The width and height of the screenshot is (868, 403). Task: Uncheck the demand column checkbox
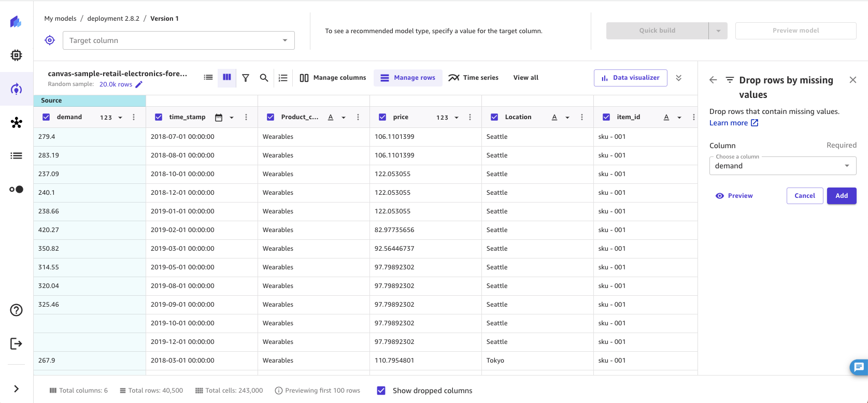[x=46, y=117]
